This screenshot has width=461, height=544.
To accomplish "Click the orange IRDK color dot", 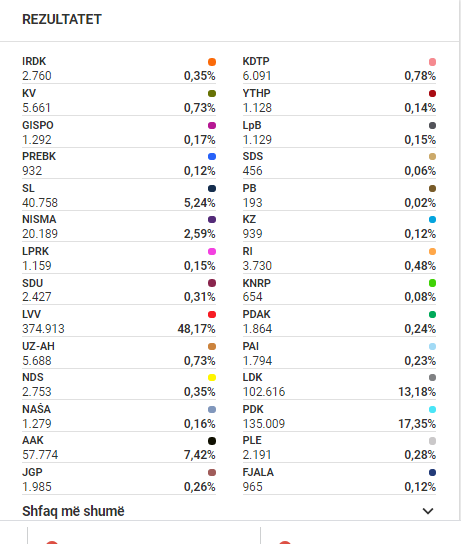I will tap(212, 62).
